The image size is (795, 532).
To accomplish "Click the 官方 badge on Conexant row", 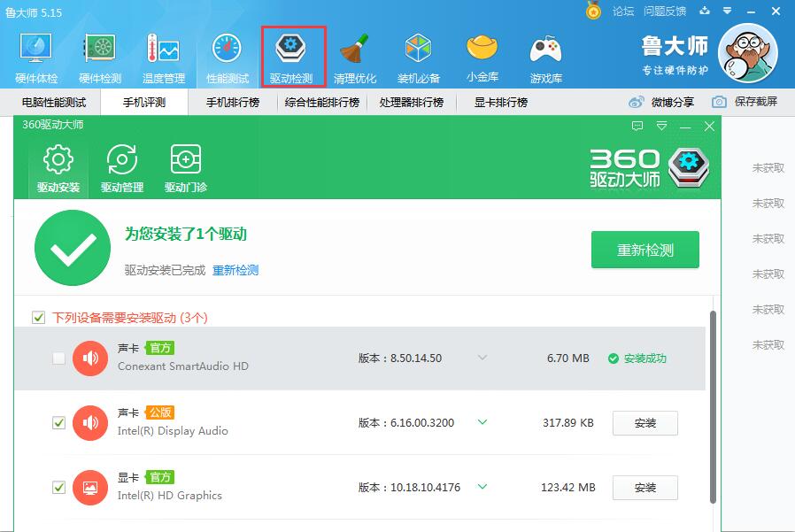I will [159, 348].
